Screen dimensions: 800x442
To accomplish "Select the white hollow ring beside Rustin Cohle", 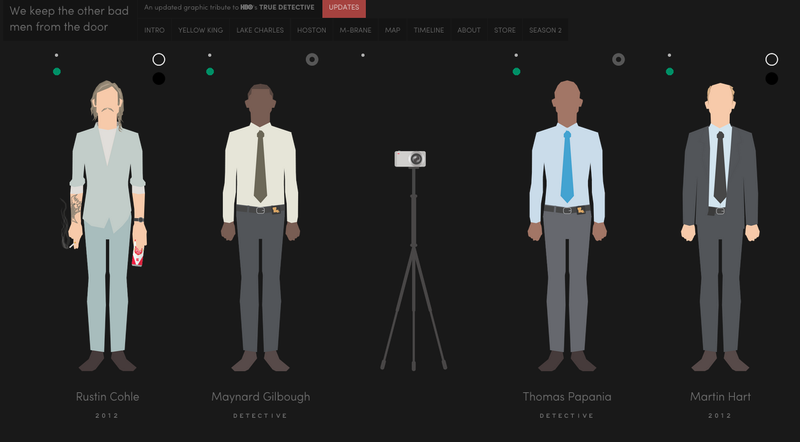I will [159, 59].
